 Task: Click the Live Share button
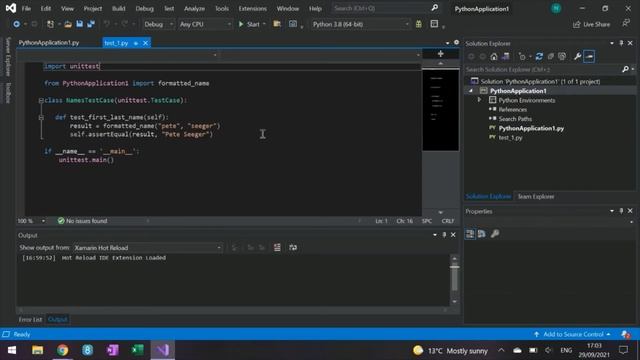coord(591,24)
